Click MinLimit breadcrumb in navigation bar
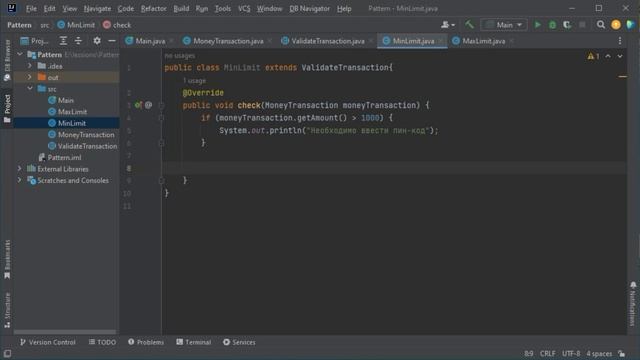The width and height of the screenshot is (640, 360). point(76,25)
